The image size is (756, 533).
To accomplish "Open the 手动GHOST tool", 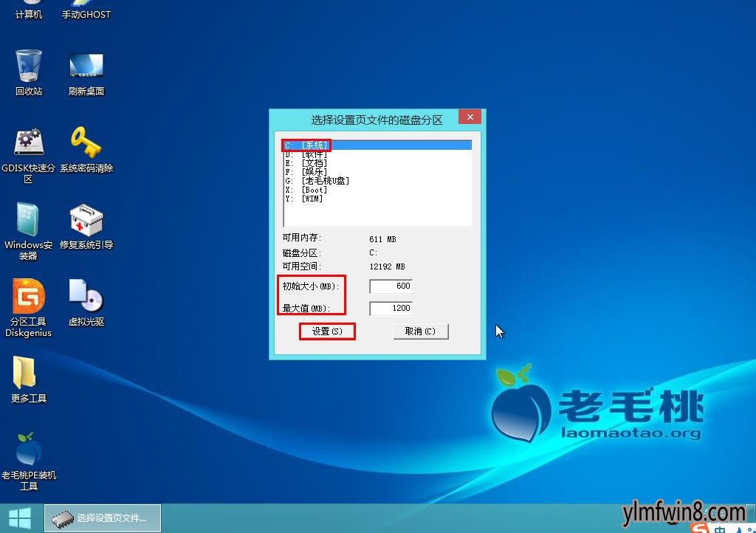I will 86,9.
